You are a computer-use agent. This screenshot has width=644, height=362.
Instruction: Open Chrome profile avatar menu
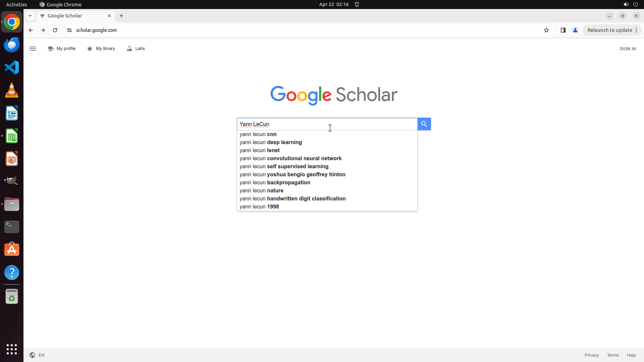pyautogui.click(x=575, y=30)
